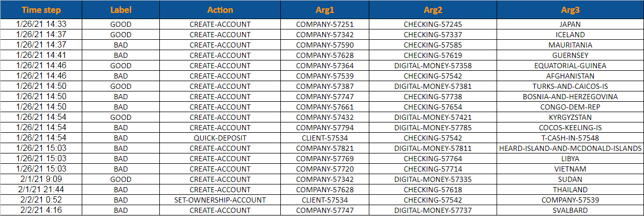The width and height of the screenshot is (644, 216).
Task: Select the EQUATORIAL-GUINEA cell
Action: tap(570, 66)
